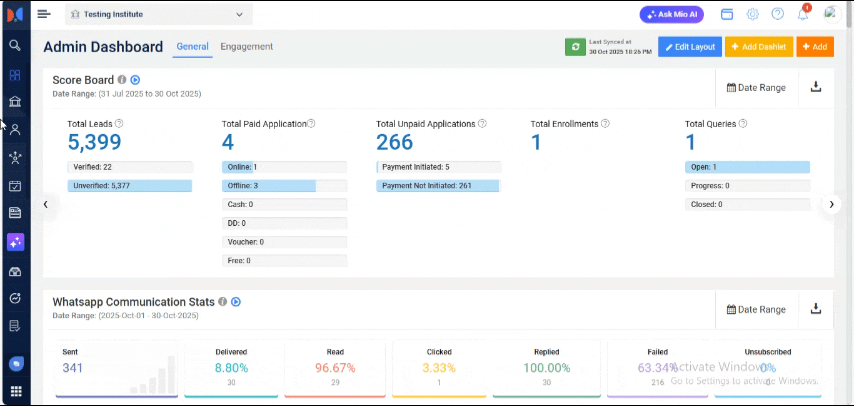Image resolution: width=854 pixels, height=406 pixels.
Task: Open the notifications bell
Action: click(803, 14)
